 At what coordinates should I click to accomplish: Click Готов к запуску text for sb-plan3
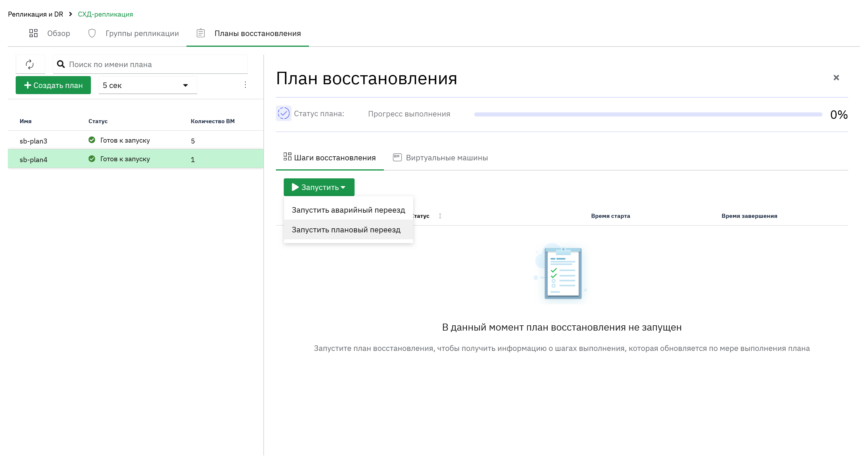125,140
